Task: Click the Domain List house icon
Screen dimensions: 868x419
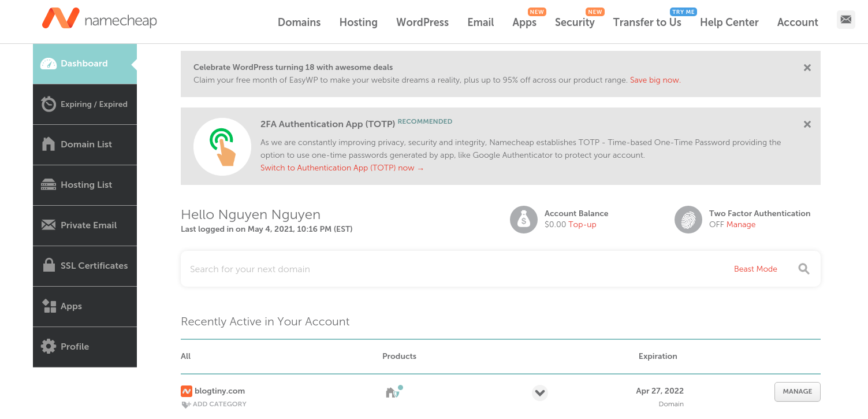Action: (x=49, y=144)
